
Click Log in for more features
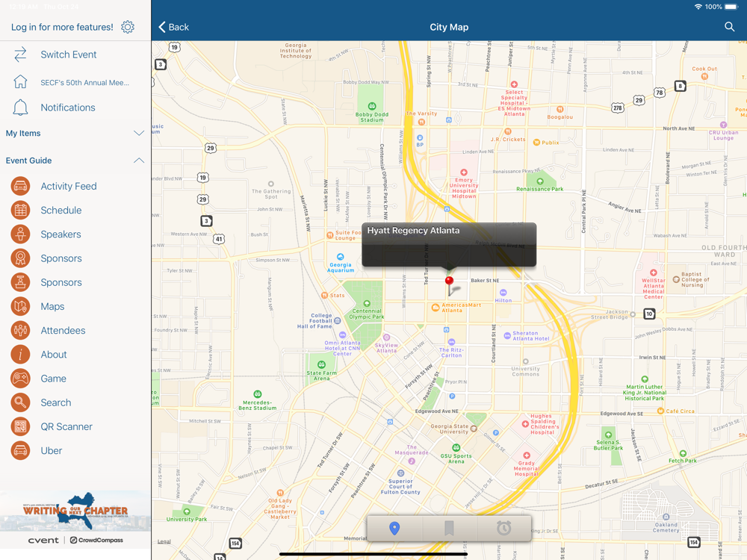click(62, 27)
